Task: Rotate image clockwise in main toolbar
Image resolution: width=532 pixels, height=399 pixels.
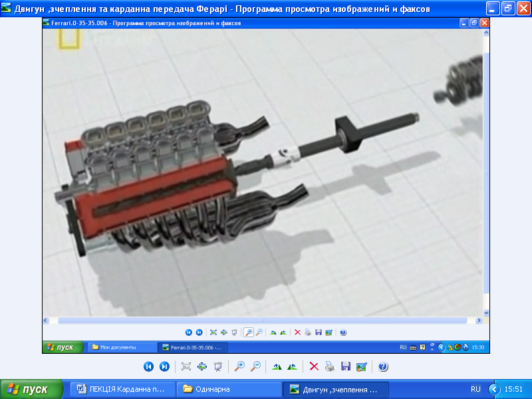Action: pos(277,366)
